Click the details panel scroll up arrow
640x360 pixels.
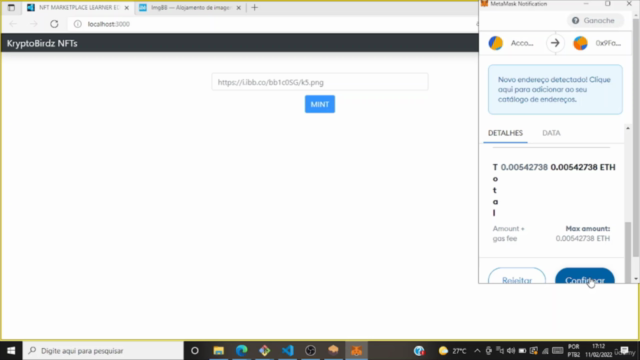point(628,129)
